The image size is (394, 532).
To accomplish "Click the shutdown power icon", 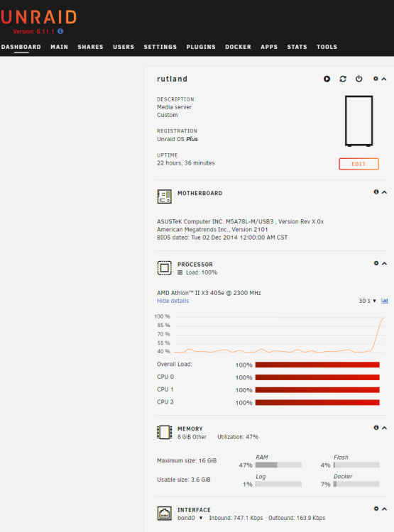I will click(x=359, y=79).
